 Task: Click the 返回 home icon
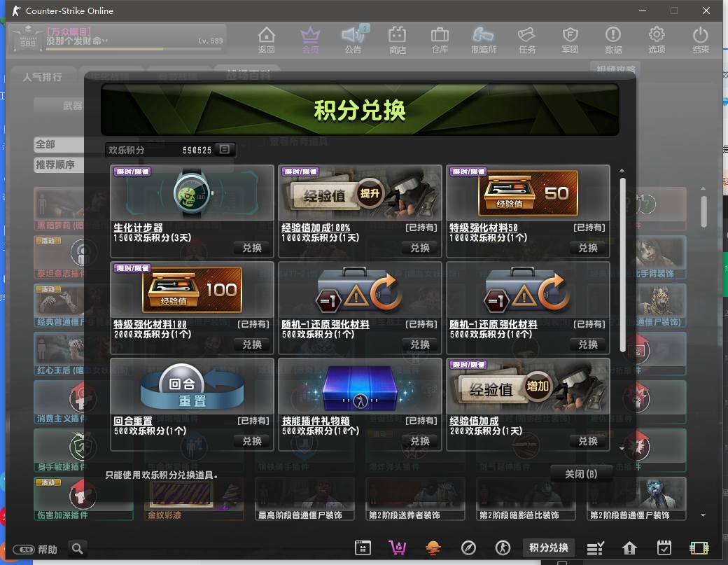tap(267, 39)
